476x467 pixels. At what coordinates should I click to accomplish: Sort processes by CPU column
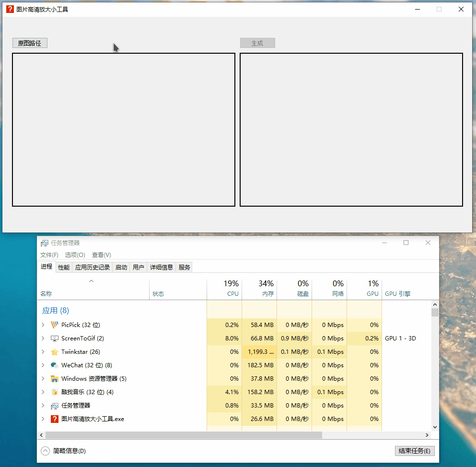(224, 289)
